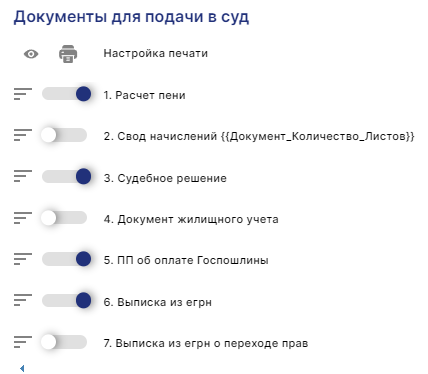Enable Выписка из егрн о переходе прав toggle
428x374 pixels.
click(x=64, y=342)
